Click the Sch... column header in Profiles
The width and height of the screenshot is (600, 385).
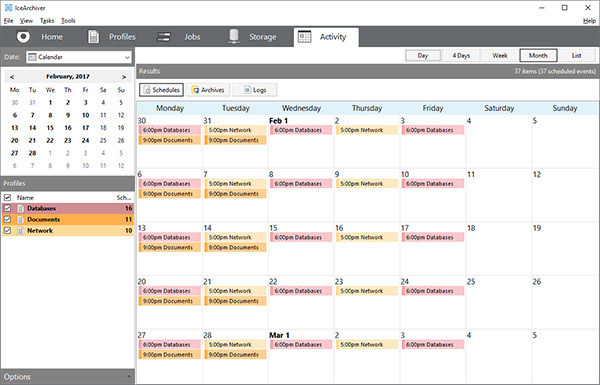coord(124,197)
